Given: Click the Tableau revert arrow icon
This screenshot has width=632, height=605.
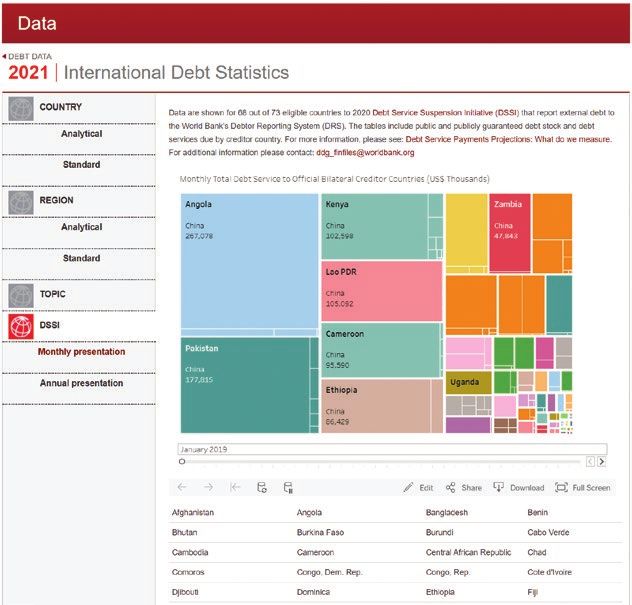Looking at the screenshot, I should tap(235, 487).
